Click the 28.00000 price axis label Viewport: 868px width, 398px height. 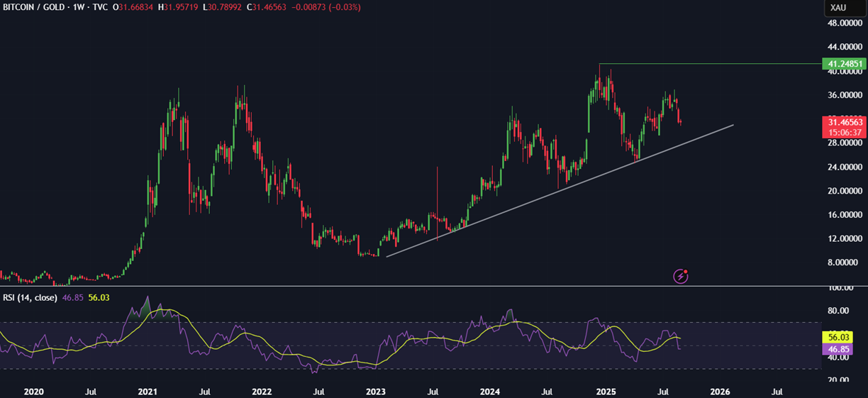coord(844,143)
